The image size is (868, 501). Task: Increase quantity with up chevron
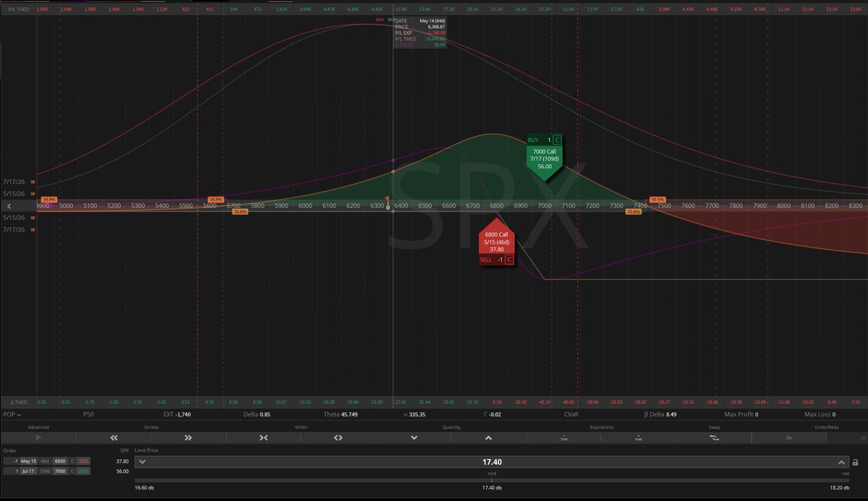[488, 437]
